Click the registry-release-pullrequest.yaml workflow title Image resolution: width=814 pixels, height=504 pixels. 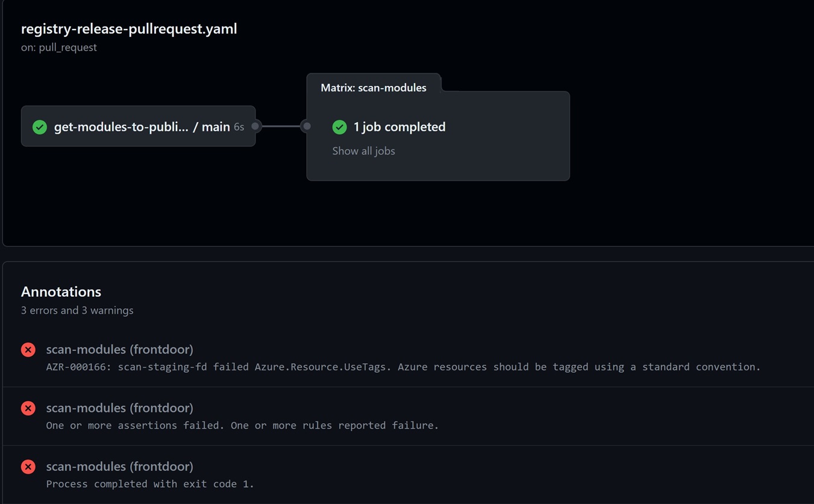point(129,29)
